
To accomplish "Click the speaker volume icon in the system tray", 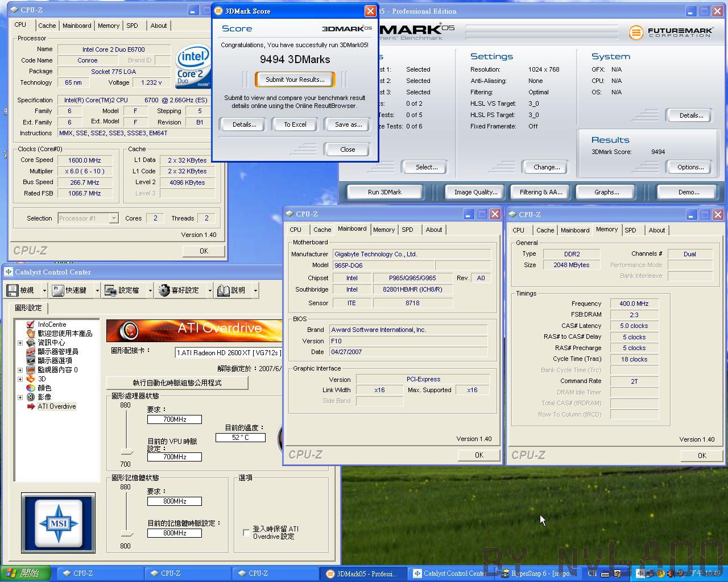I will pos(671,573).
